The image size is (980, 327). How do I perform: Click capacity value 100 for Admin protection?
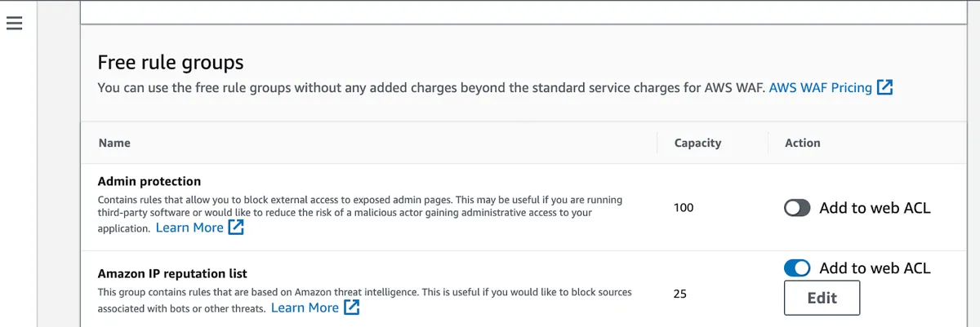(x=684, y=208)
